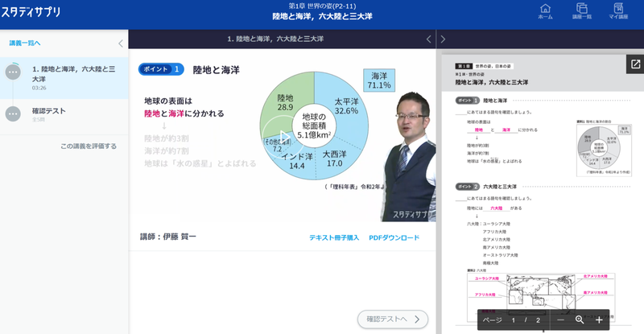Open the PDF in external window icon
This screenshot has width=644, height=334.
click(635, 64)
